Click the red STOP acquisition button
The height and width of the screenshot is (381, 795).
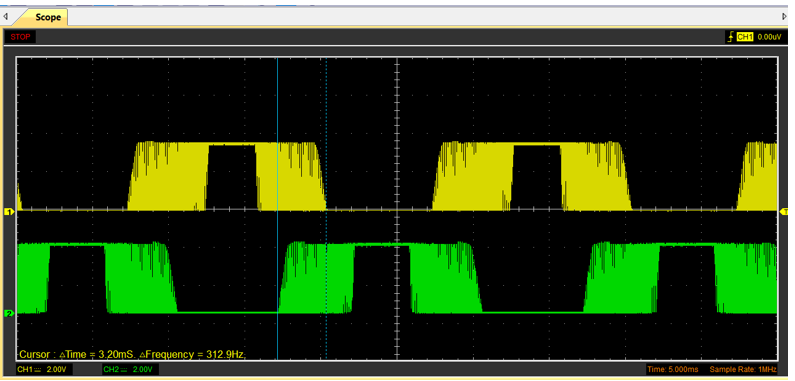[x=21, y=37]
